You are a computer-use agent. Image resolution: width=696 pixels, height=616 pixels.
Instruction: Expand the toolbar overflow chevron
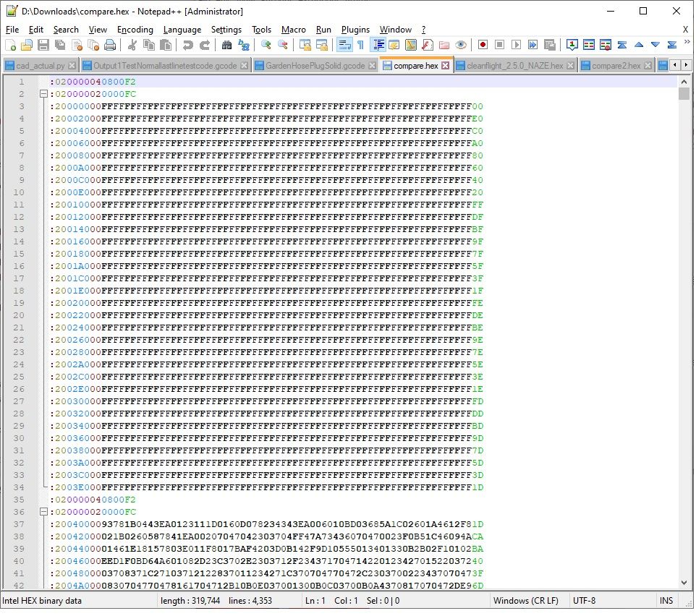tap(687, 42)
